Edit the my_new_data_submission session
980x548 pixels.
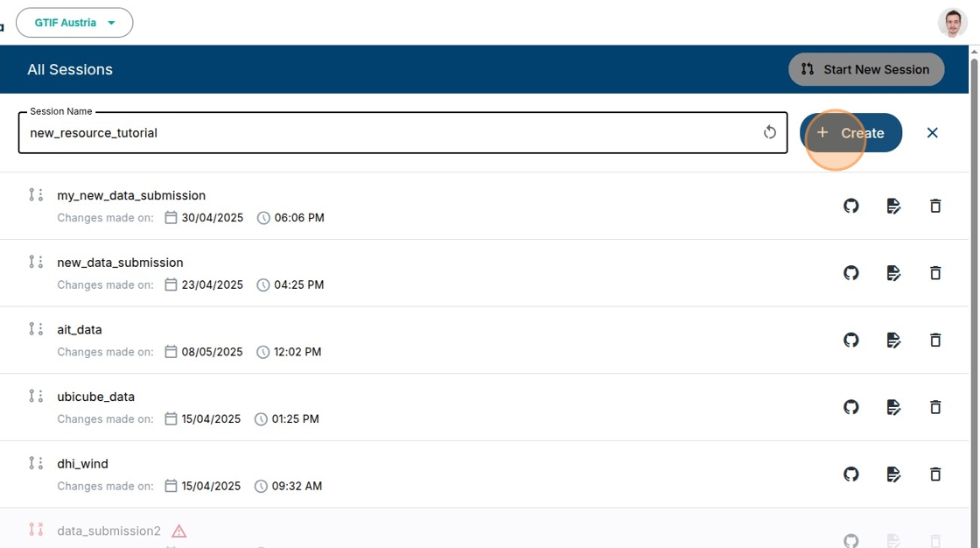point(893,206)
